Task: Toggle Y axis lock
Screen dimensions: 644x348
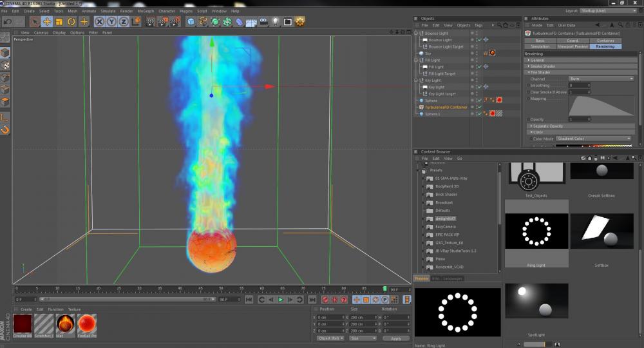Action: click(x=111, y=22)
